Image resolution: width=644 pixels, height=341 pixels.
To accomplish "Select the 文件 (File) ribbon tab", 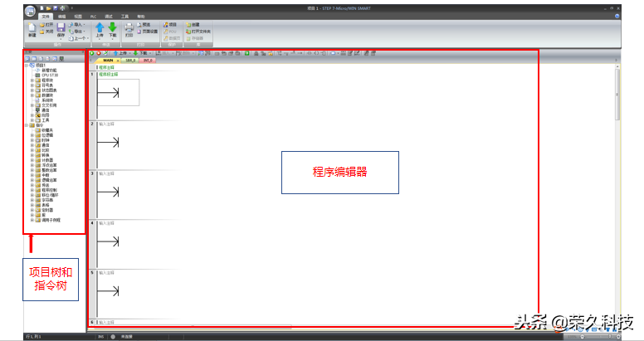I will click(x=46, y=17).
